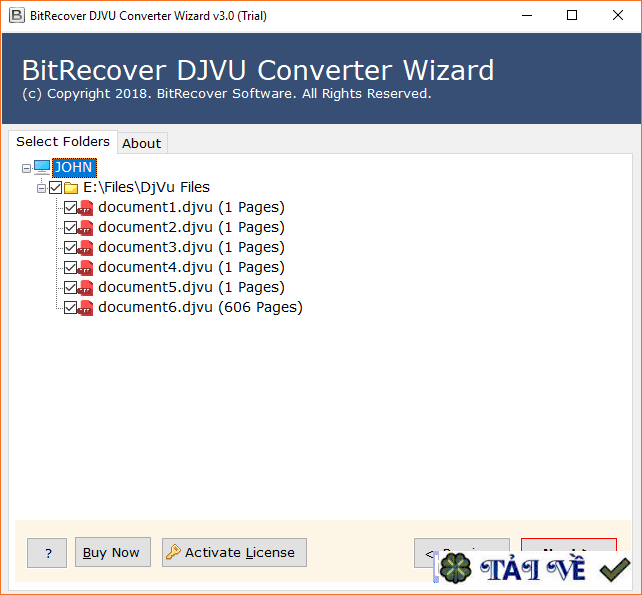
Task: Click the red file icon of document2.djvu
Action: [x=86, y=228]
